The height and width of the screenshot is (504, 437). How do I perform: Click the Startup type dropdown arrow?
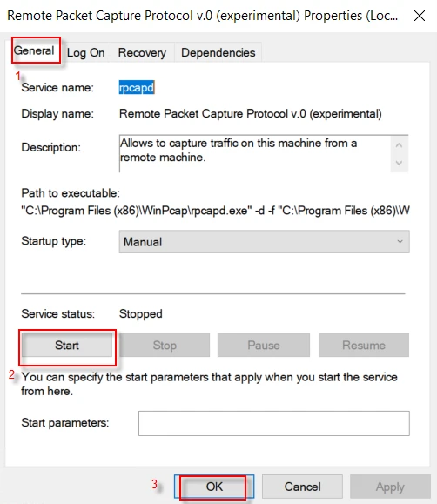click(400, 242)
